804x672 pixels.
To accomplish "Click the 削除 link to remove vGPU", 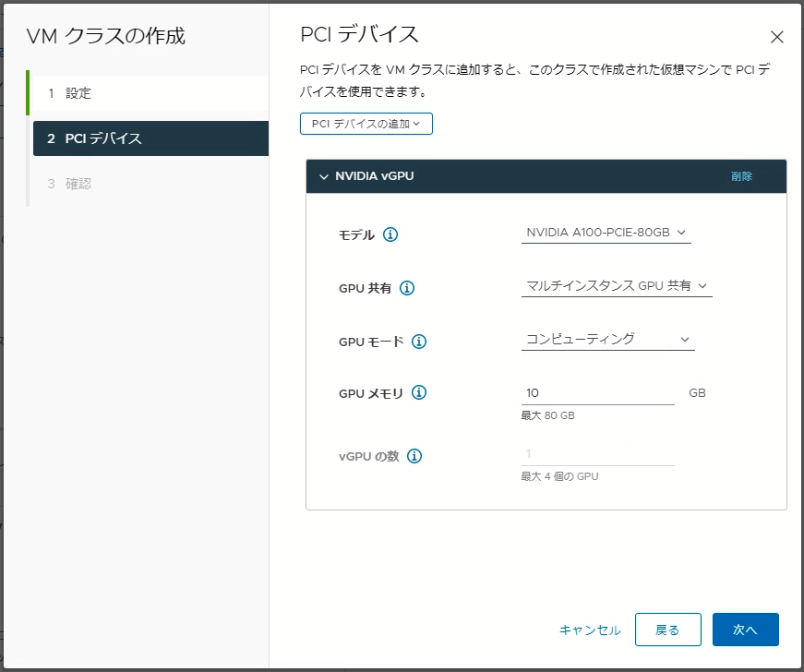I will (741, 176).
